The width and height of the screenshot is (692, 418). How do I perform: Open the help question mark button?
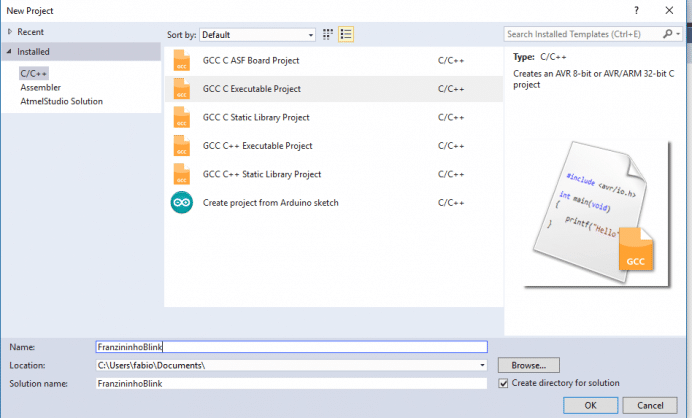click(636, 11)
